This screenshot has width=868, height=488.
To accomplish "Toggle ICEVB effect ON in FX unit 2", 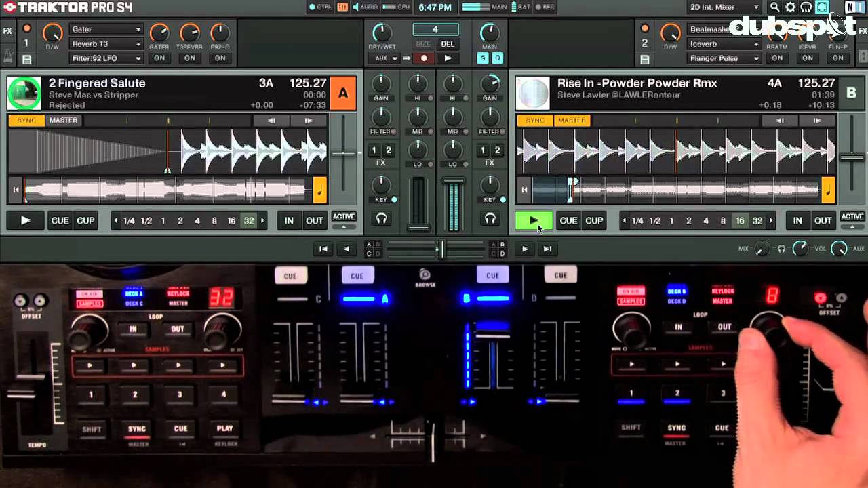I will (808, 58).
